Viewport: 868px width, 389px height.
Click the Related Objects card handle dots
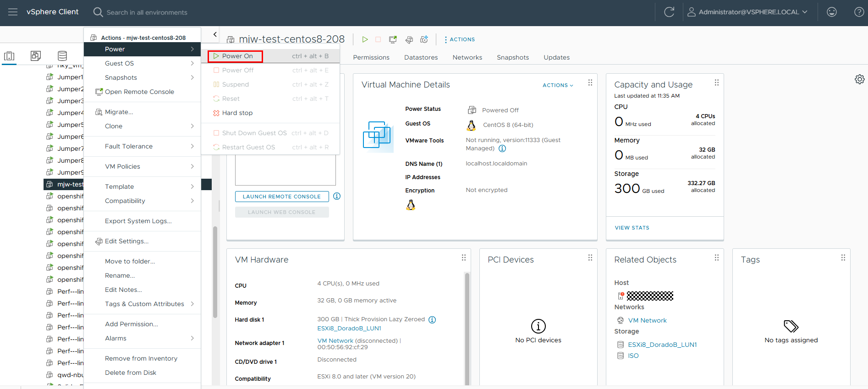[x=717, y=258]
